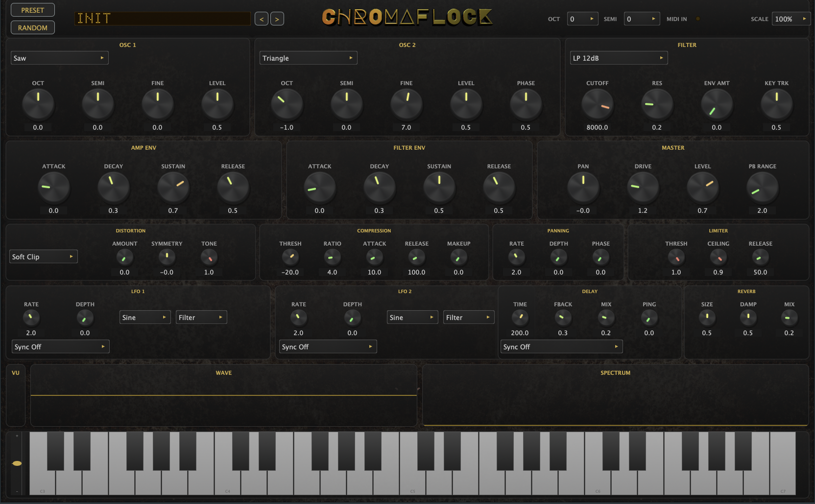The width and height of the screenshot is (815, 504).
Task: Open LFO 1 Sine shape dropdown
Action: click(145, 317)
